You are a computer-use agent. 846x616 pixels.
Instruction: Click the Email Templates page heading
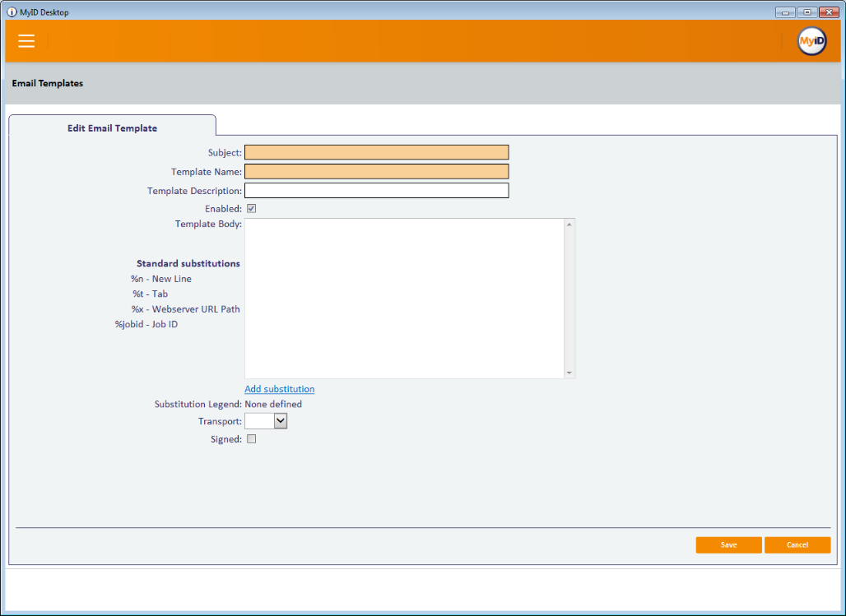tap(47, 83)
